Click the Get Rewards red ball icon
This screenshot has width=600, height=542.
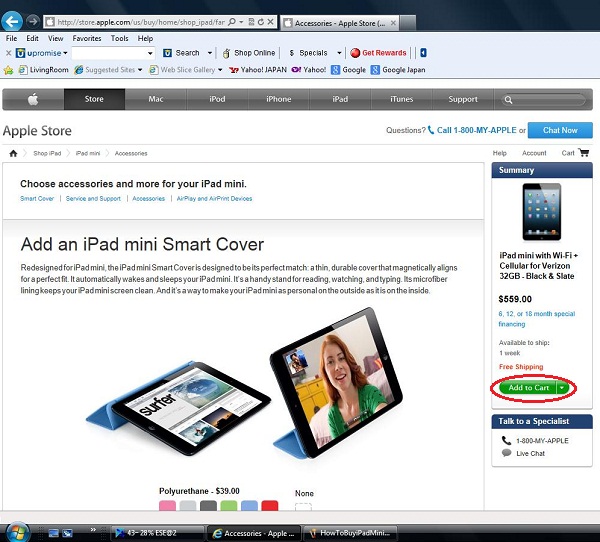355,53
